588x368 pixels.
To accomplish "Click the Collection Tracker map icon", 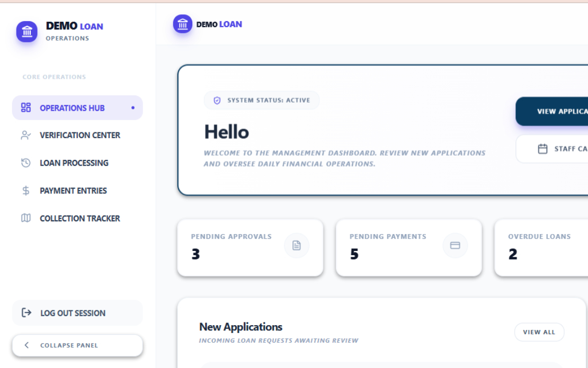I will [26, 218].
